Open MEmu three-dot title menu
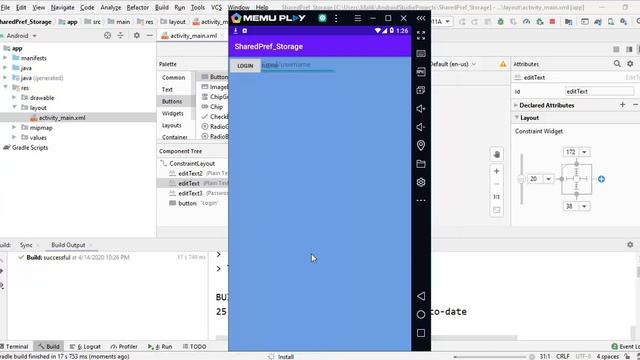Screen dimensions: 640x360 (336, 18)
